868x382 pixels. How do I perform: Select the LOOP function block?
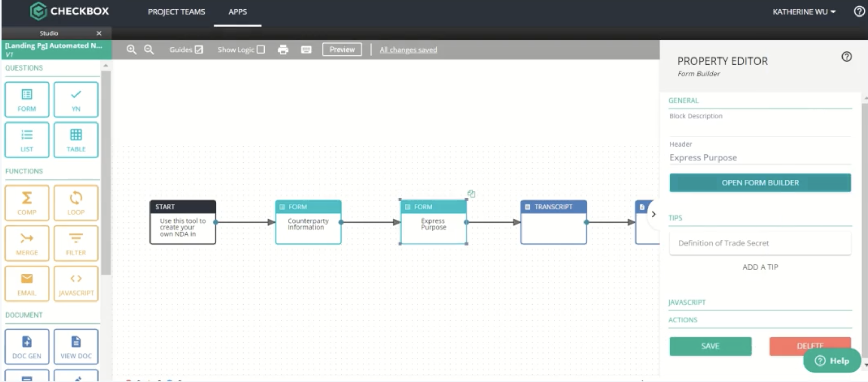(76, 203)
